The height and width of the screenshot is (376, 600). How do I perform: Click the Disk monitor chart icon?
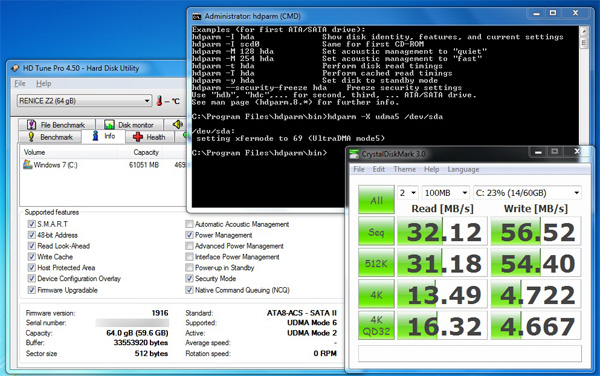coord(109,125)
